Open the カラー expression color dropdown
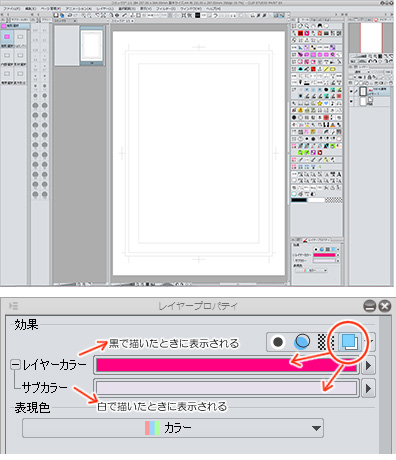This screenshot has width=396, height=460. (173, 428)
